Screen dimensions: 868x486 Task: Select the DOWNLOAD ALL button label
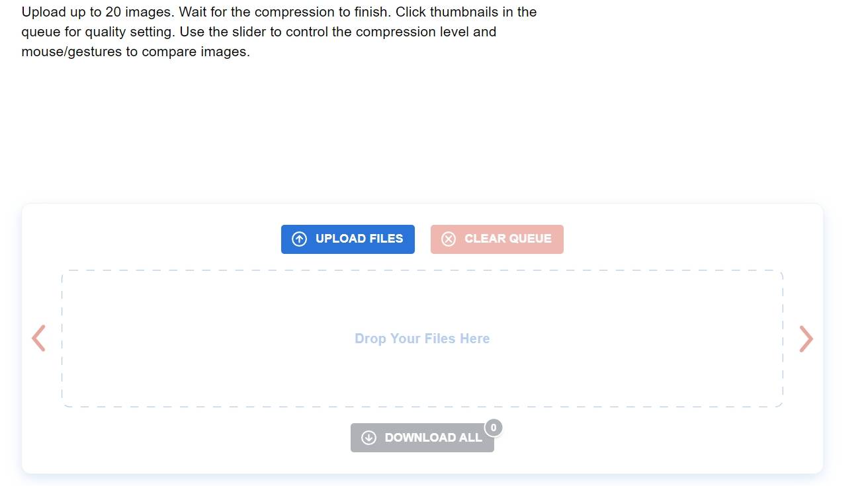[433, 438]
